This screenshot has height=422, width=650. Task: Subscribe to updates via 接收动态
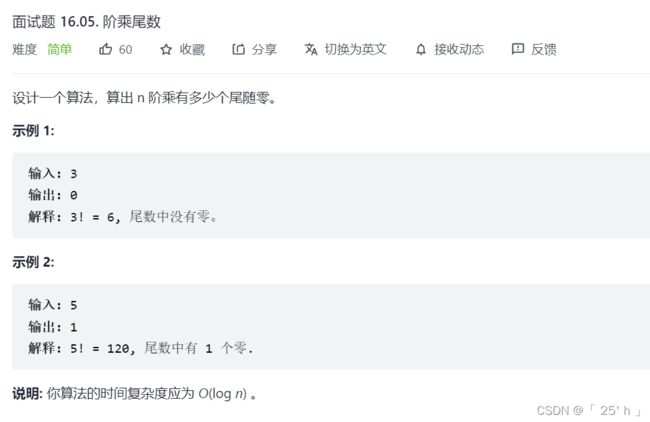tap(459, 49)
